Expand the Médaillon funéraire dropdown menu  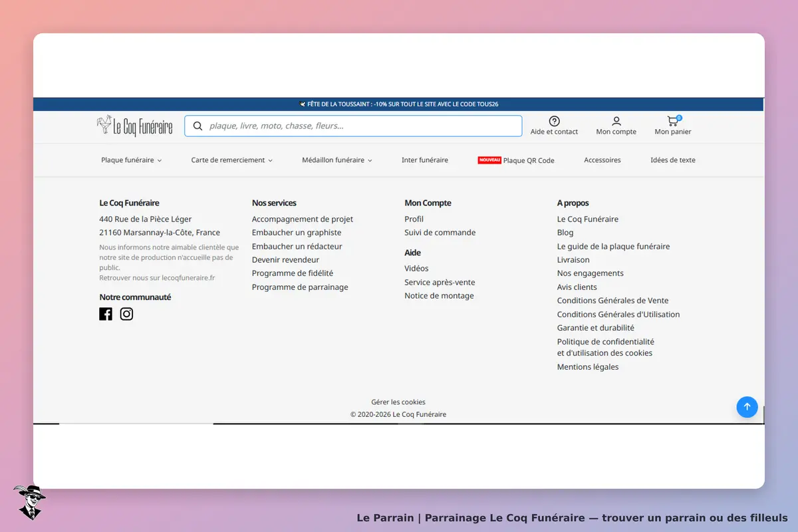point(337,160)
